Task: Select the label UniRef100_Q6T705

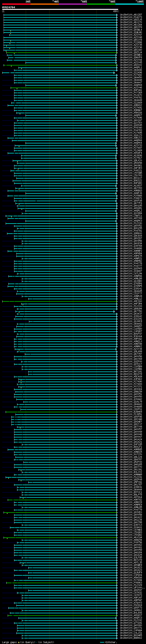Action: pos(131,427)
